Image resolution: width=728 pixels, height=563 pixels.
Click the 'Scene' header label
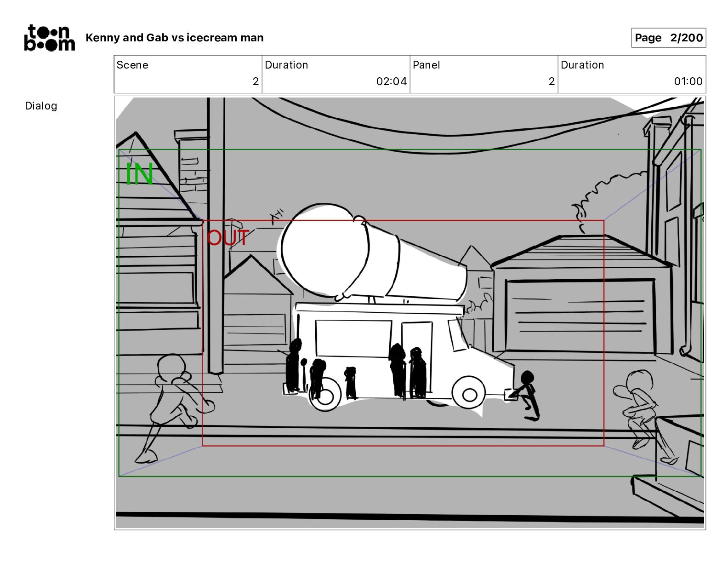click(132, 65)
